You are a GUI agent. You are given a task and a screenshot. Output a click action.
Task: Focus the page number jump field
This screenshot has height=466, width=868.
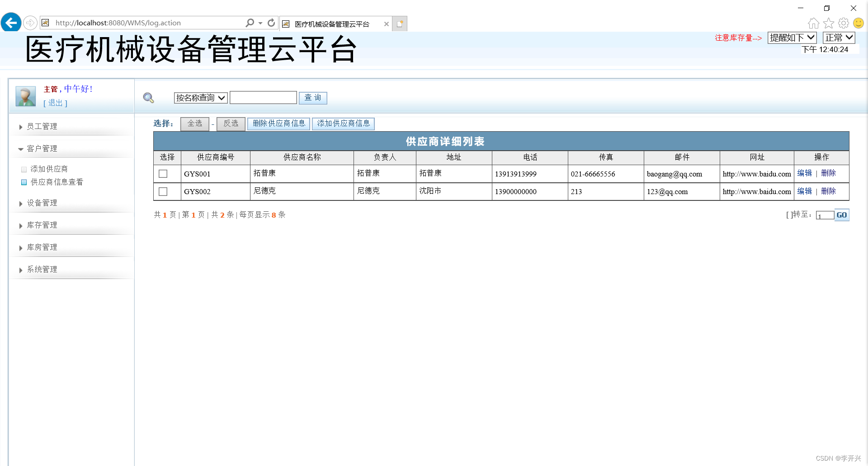click(x=825, y=215)
